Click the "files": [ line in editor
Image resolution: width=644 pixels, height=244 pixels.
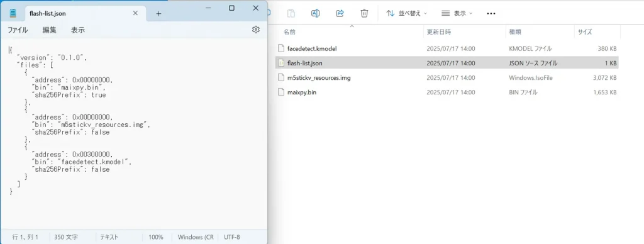pyautogui.click(x=35, y=65)
